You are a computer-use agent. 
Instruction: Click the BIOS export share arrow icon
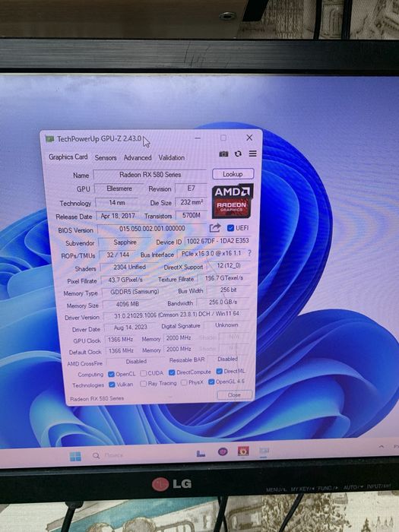[215, 228]
